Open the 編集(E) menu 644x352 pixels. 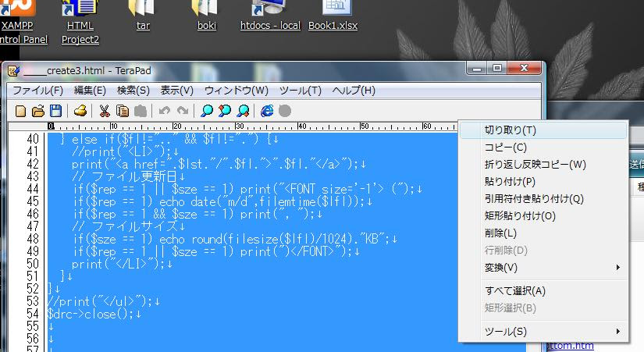click(90, 91)
